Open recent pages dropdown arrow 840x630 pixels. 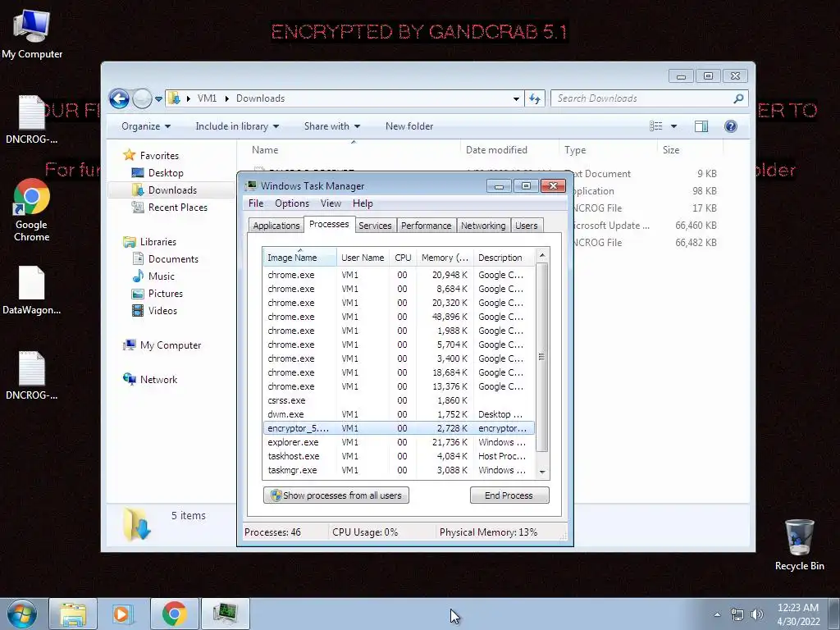point(158,98)
